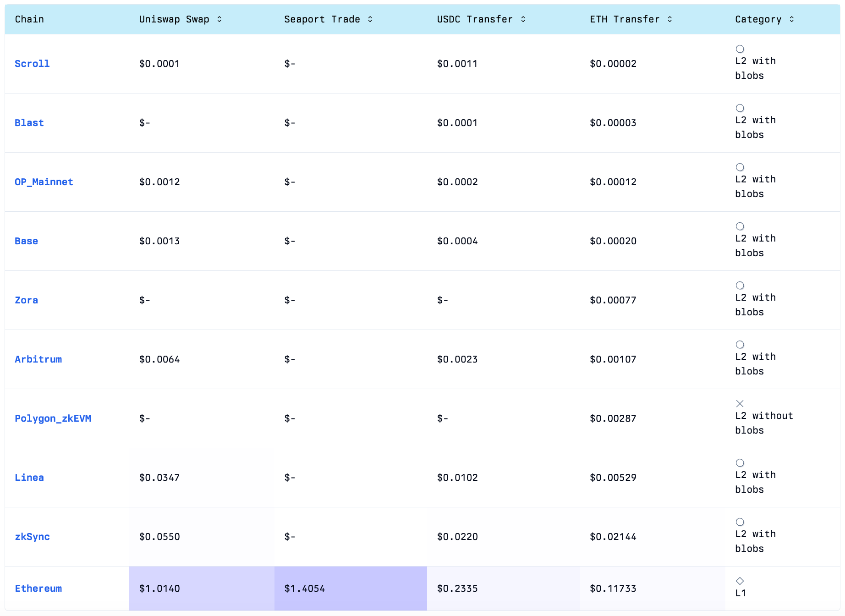Select OP_Mainnet ETH Transfer value $0.00012
Screen dimensions: 845x616
613,182
